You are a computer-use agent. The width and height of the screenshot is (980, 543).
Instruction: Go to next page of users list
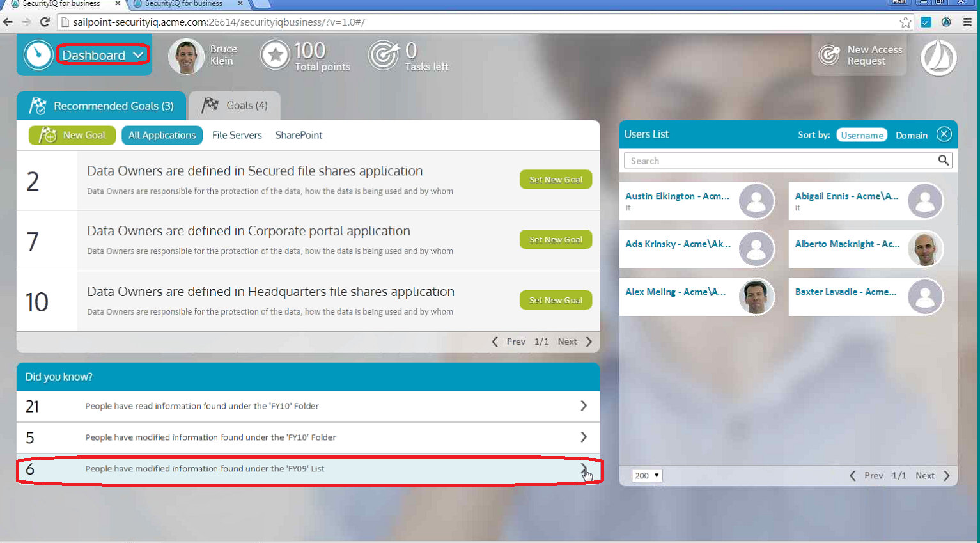coord(933,476)
